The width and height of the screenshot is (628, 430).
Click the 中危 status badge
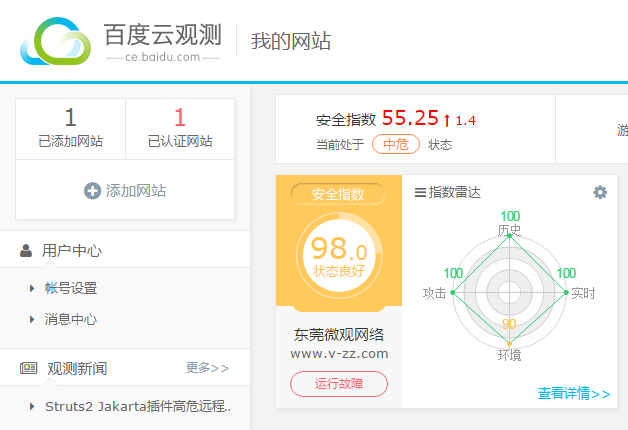pos(396,144)
